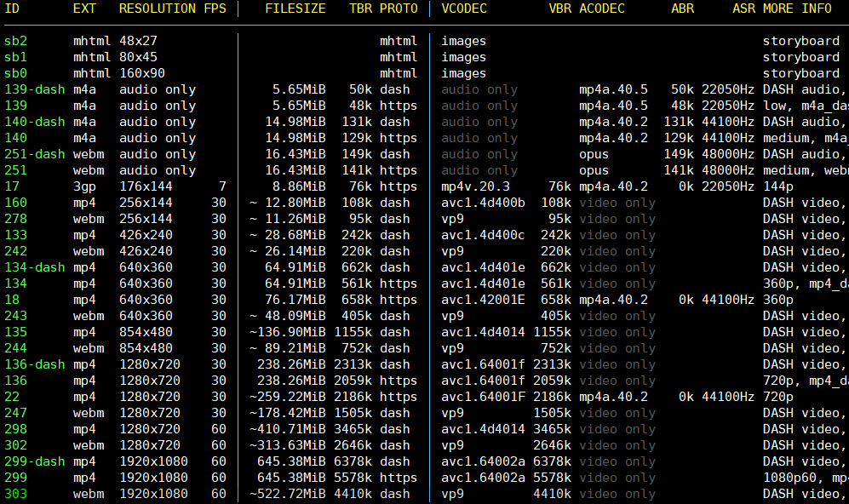Click codec avc1.64001F
Screen dimensions: 849x504
(483, 398)
